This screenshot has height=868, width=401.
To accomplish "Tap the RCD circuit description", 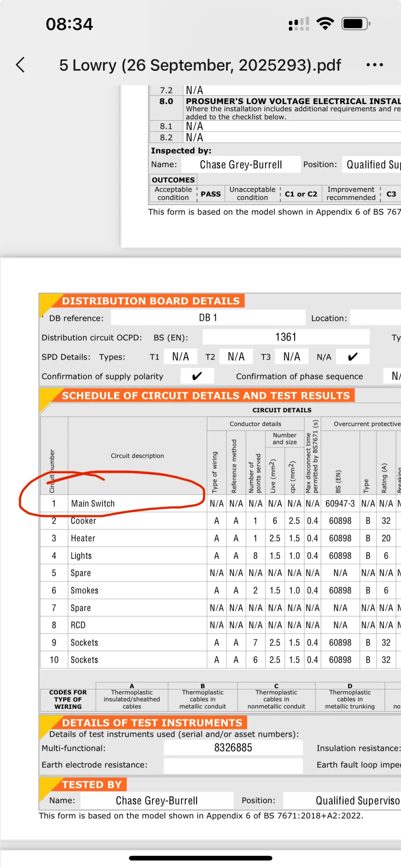I will 78,625.
